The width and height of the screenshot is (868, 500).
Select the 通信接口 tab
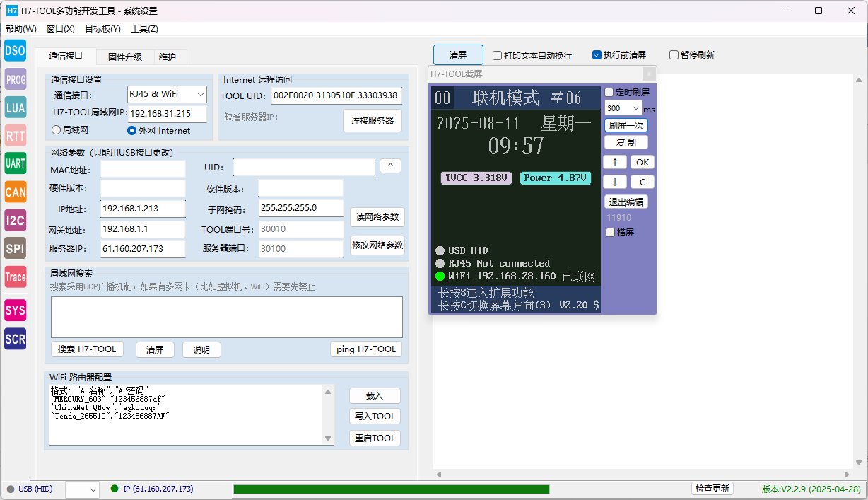66,56
